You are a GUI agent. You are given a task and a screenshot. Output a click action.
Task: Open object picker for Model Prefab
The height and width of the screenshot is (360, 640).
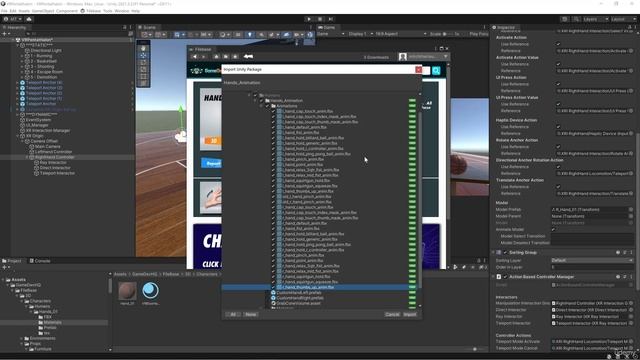[631, 209]
